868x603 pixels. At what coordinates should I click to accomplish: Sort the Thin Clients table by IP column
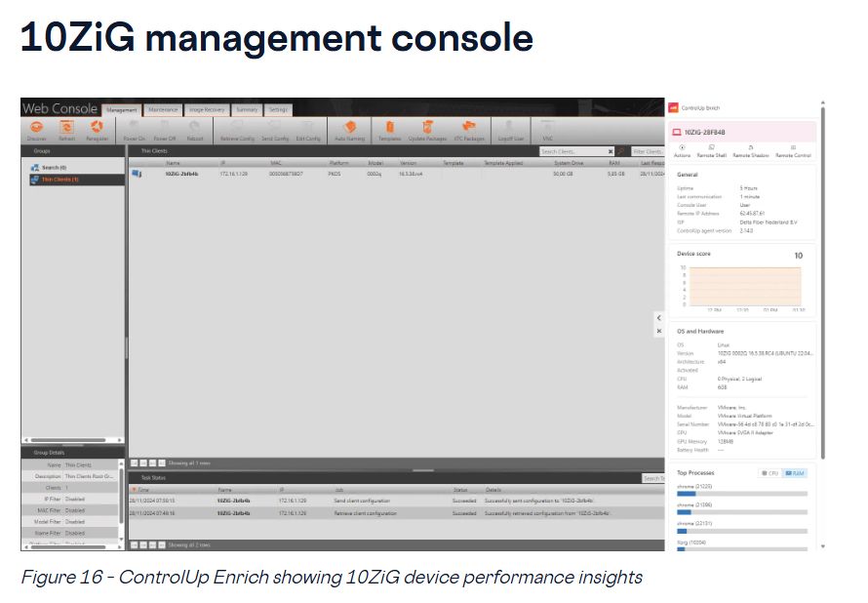[x=222, y=163]
